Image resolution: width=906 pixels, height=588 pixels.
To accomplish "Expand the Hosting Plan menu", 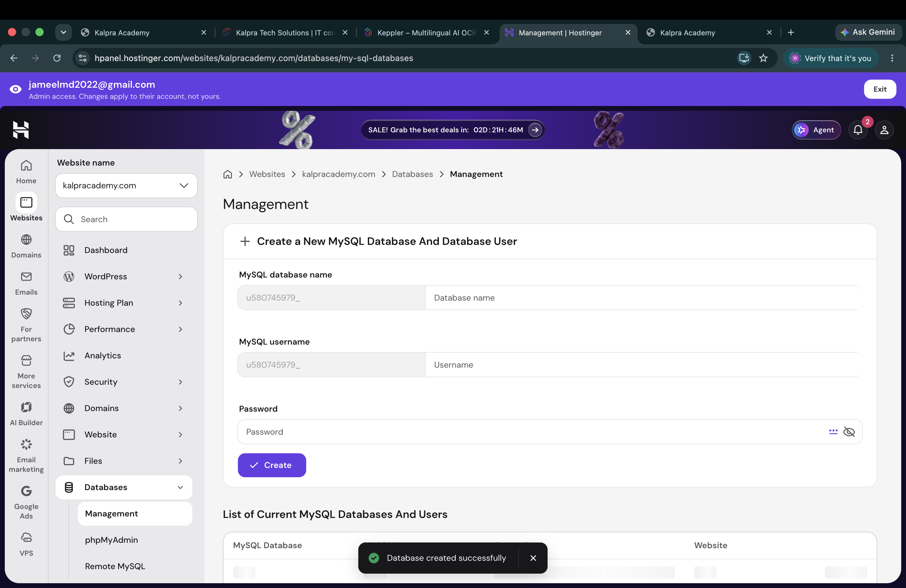I will tap(124, 303).
